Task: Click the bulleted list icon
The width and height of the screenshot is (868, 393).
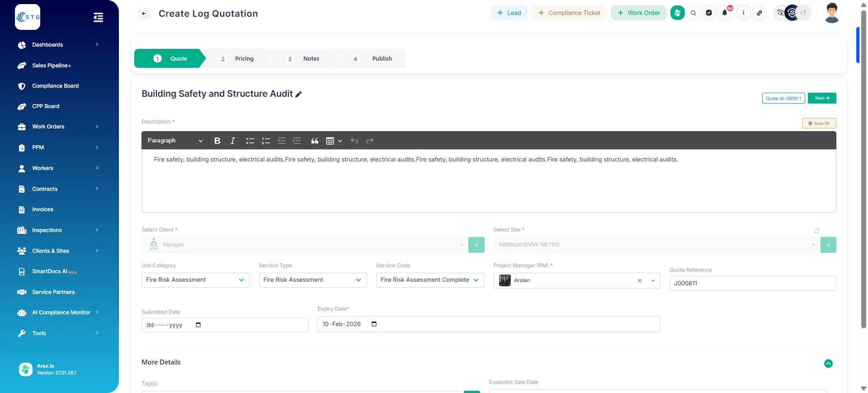Action: click(x=250, y=141)
